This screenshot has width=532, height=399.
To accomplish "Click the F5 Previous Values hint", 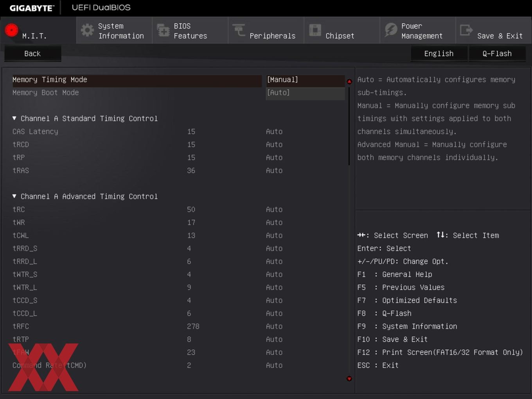I will point(401,287).
